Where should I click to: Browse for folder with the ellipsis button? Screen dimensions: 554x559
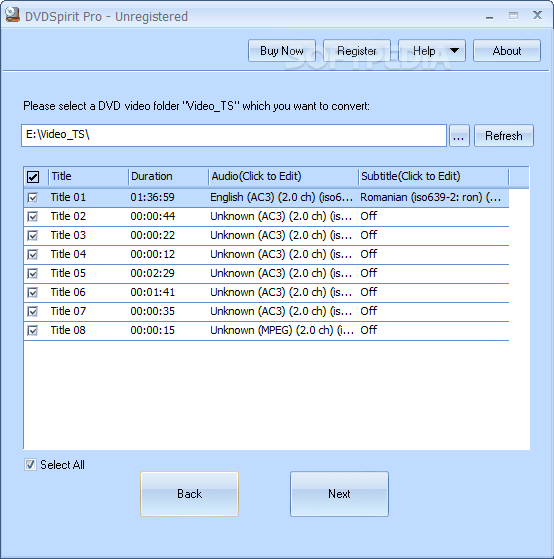click(x=459, y=135)
